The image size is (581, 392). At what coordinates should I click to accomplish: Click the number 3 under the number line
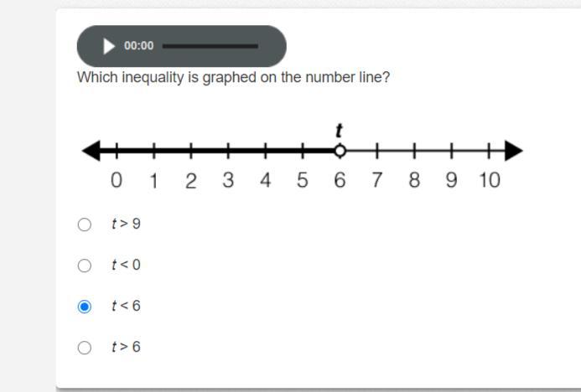point(228,180)
